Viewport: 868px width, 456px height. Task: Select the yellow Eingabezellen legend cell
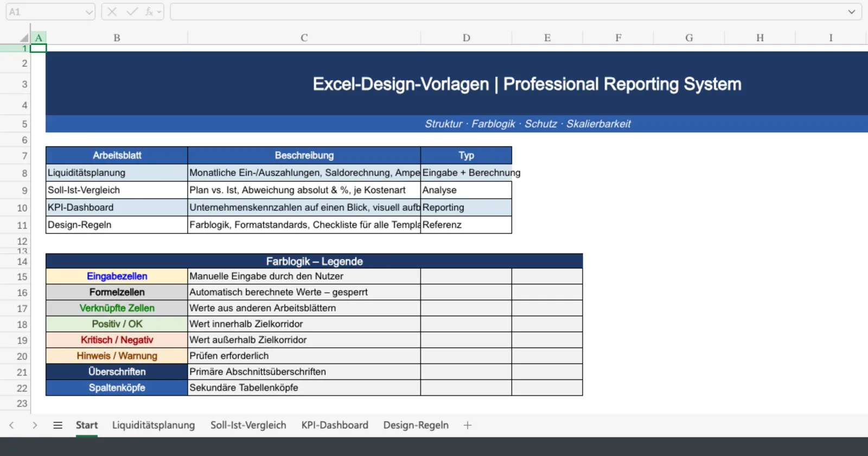tap(117, 276)
